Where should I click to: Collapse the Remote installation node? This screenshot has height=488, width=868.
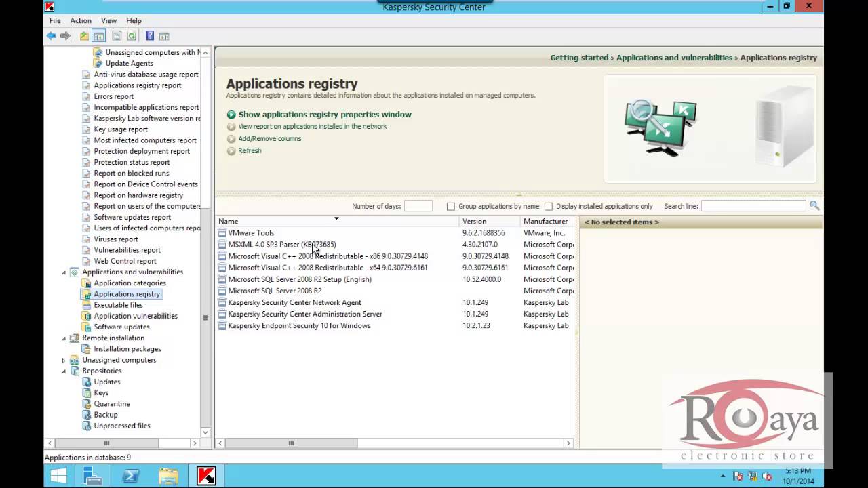pyautogui.click(x=64, y=338)
